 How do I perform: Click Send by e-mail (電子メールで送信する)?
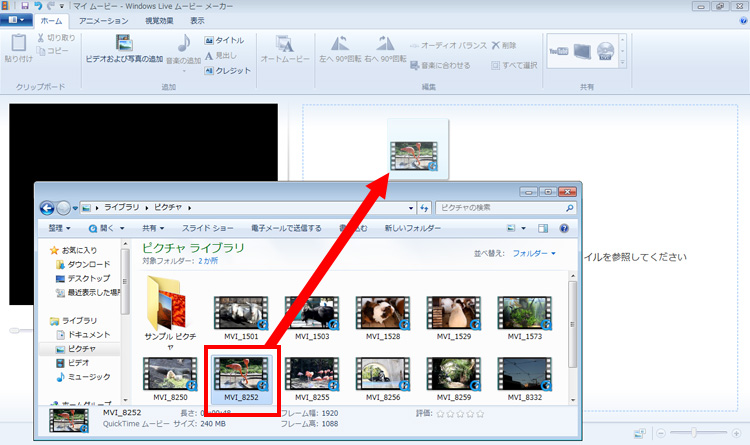[286, 228]
